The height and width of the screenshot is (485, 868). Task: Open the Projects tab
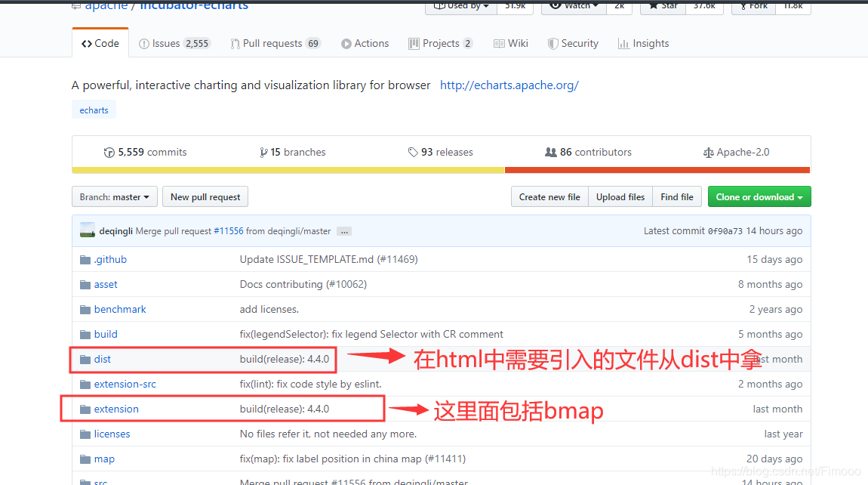coord(440,43)
